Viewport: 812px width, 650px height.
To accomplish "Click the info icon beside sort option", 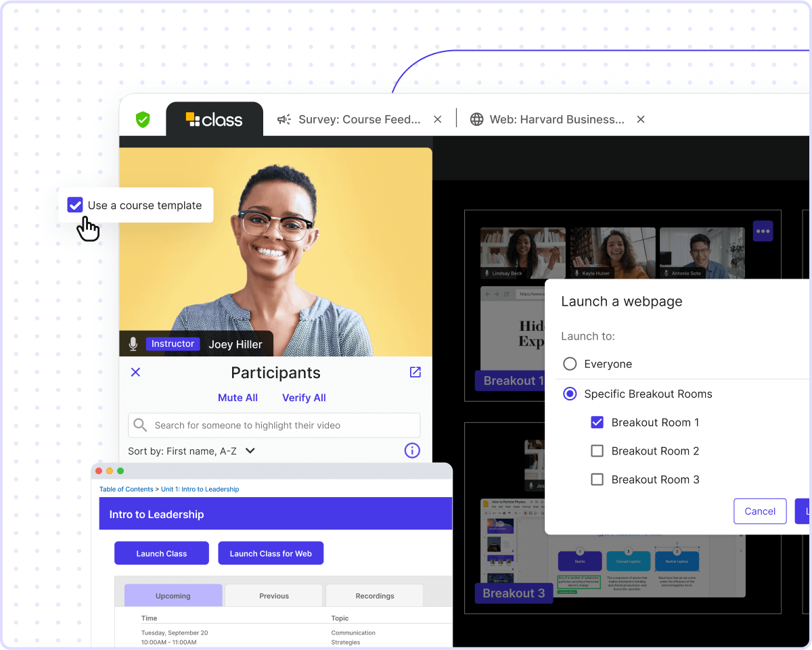I will click(x=412, y=450).
